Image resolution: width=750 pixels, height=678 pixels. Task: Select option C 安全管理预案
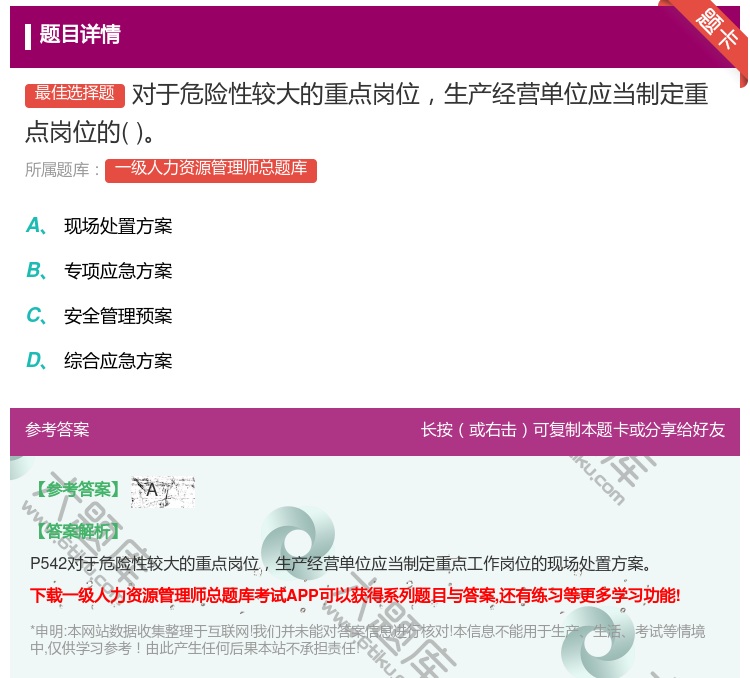pyautogui.click(x=99, y=316)
